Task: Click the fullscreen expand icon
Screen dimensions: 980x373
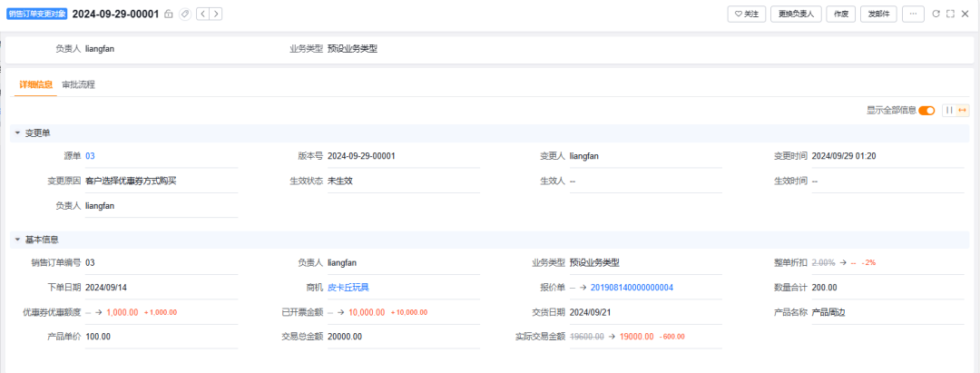Action: click(x=950, y=15)
